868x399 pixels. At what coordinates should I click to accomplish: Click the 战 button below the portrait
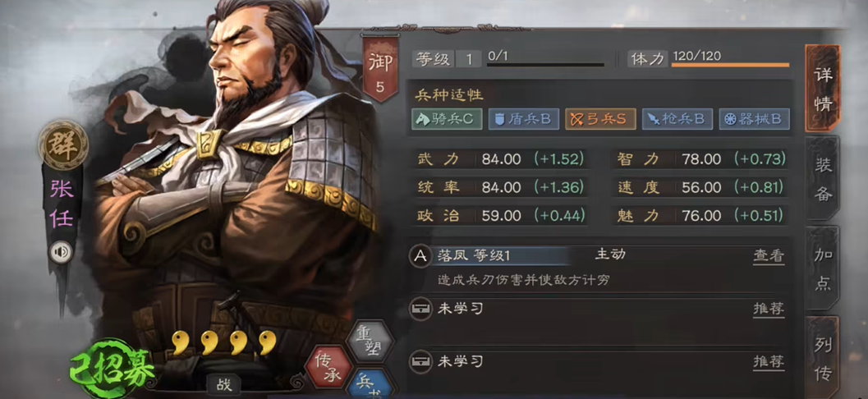224,385
